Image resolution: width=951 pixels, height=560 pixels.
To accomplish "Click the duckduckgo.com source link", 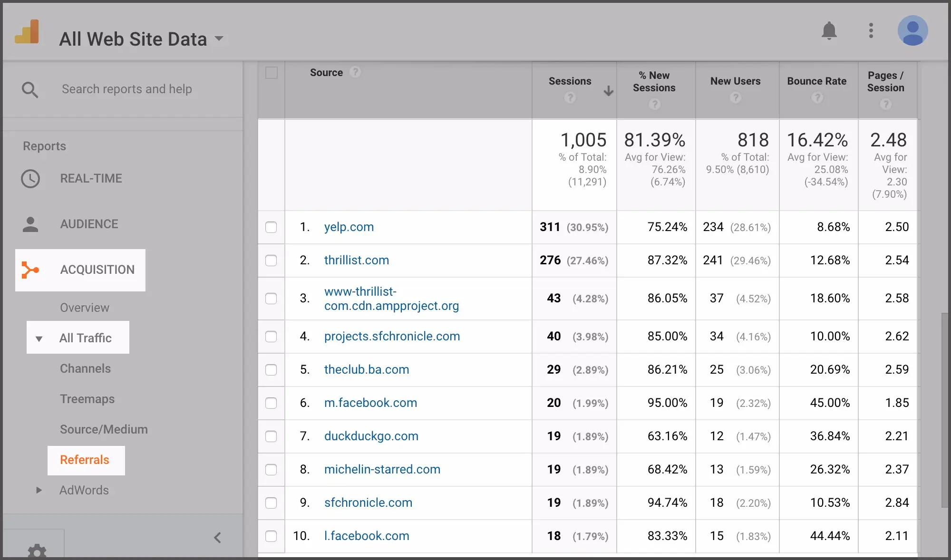I will 371,436.
